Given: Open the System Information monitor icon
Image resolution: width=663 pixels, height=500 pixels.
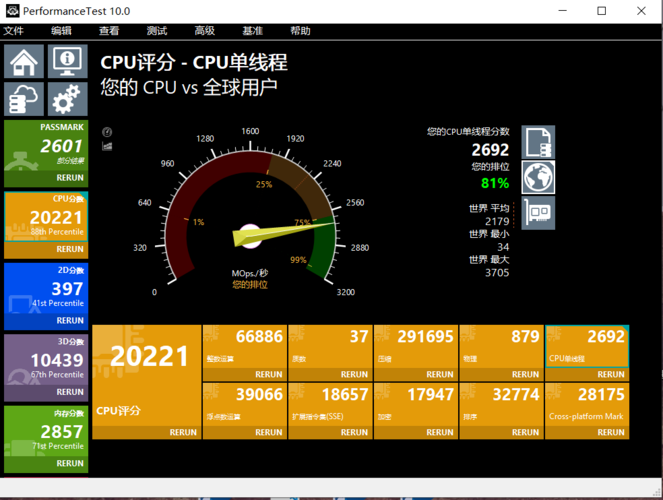Looking at the screenshot, I should (67, 62).
